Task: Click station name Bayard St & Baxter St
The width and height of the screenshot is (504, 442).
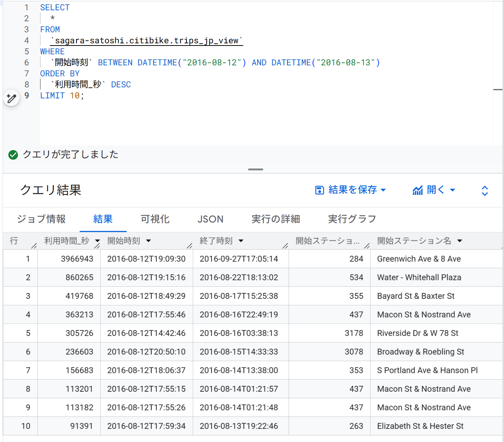Action: pos(416,296)
